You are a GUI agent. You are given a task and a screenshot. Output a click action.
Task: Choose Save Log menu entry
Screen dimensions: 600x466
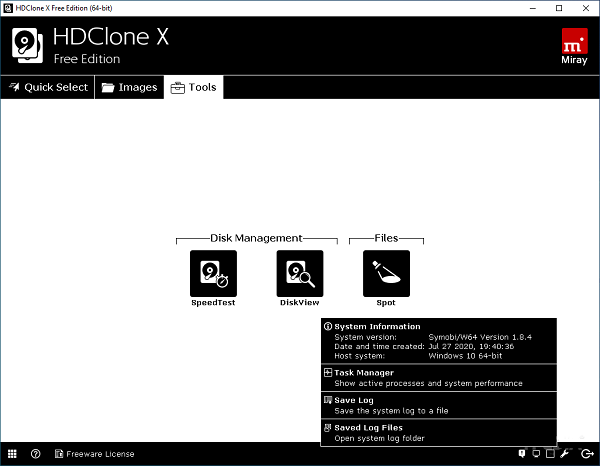(439, 405)
